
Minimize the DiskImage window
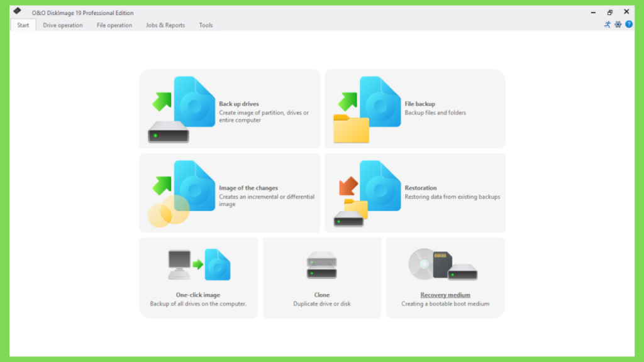pyautogui.click(x=593, y=13)
